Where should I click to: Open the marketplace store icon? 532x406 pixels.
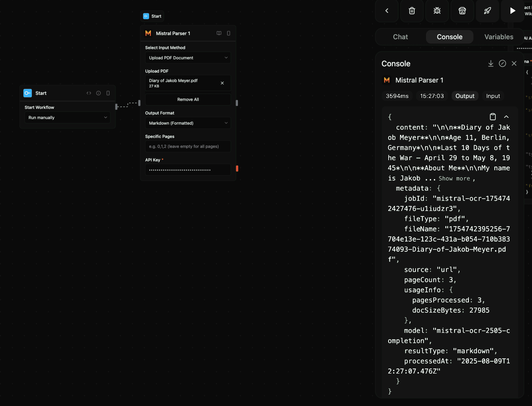coord(462,11)
